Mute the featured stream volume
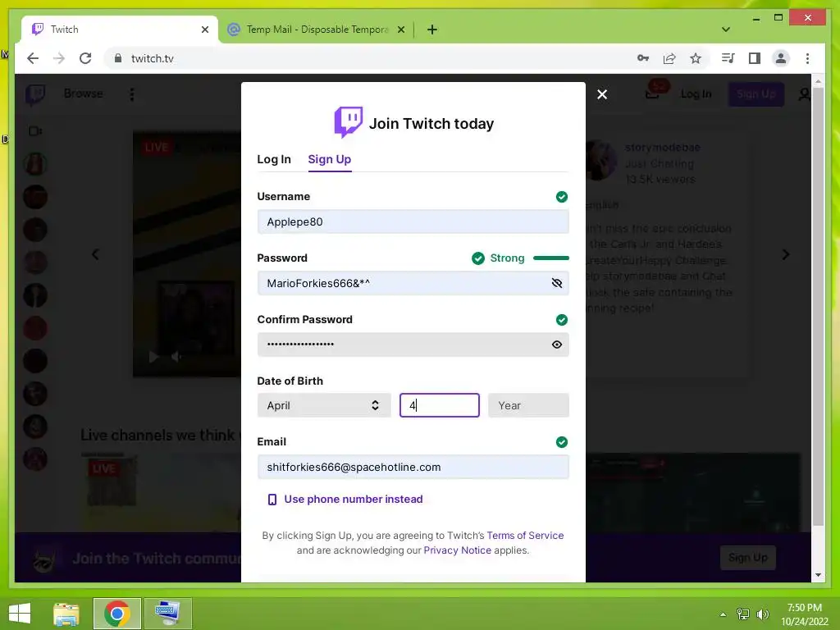 tap(176, 356)
